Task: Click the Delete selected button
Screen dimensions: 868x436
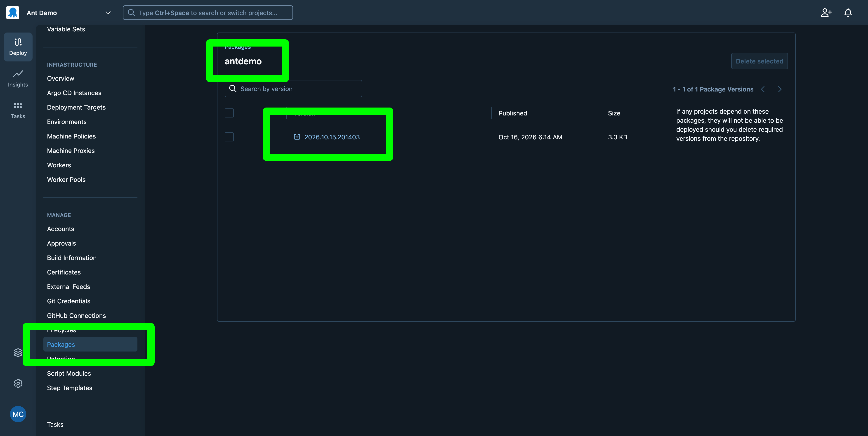Action: point(759,61)
